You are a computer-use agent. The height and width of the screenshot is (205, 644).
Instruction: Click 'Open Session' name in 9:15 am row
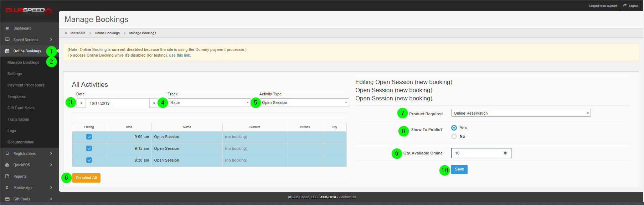point(166,148)
